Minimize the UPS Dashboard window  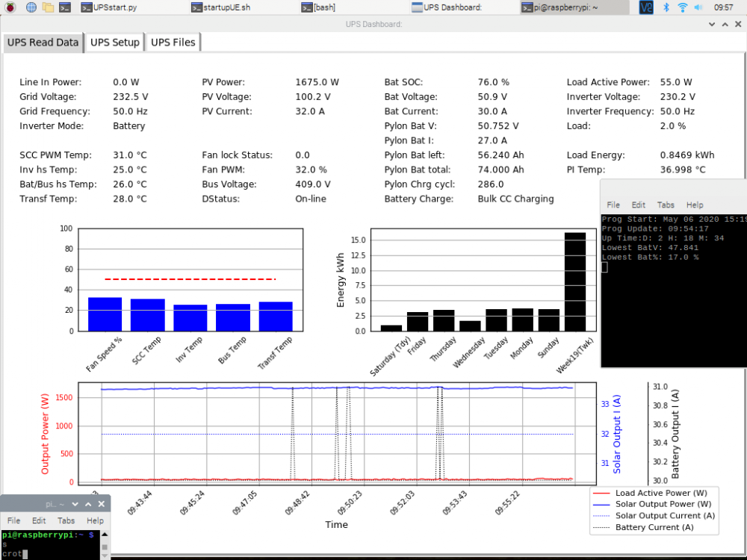point(712,24)
